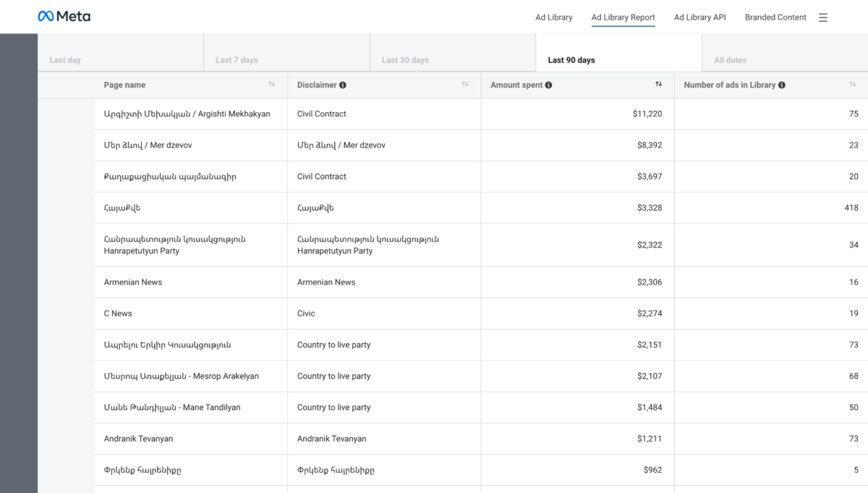Open Ad Library link
The width and height of the screenshot is (868, 493).
(553, 17)
